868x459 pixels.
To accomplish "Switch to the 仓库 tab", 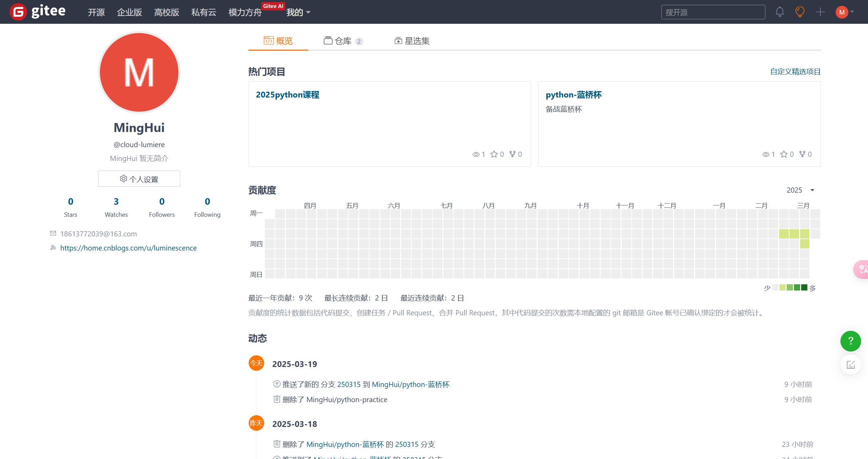I will (343, 41).
